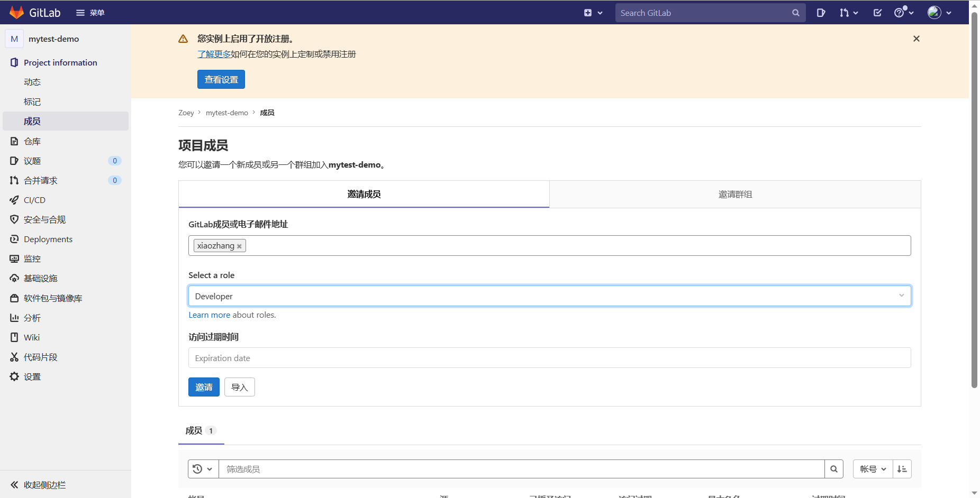Open Project information in the sidebar
This screenshot has width=980, height=498.
60,62
